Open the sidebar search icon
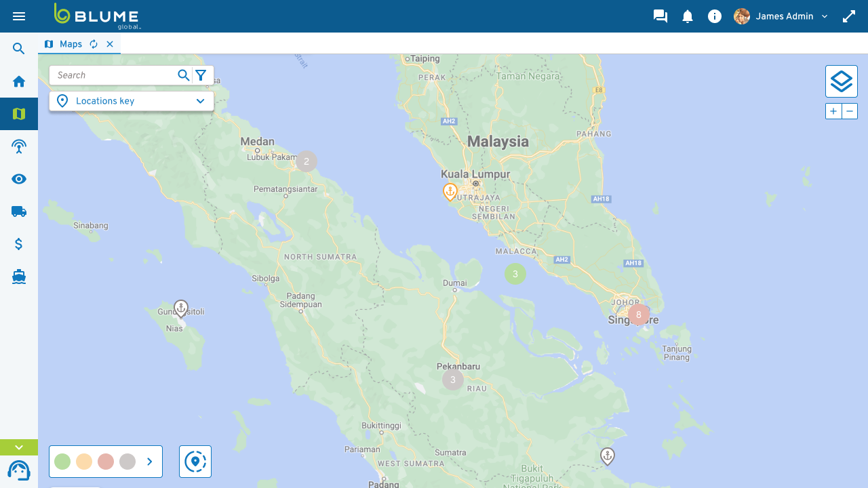Image resolution: width=868 pixels, height=488 pixels. pos(19,49)
